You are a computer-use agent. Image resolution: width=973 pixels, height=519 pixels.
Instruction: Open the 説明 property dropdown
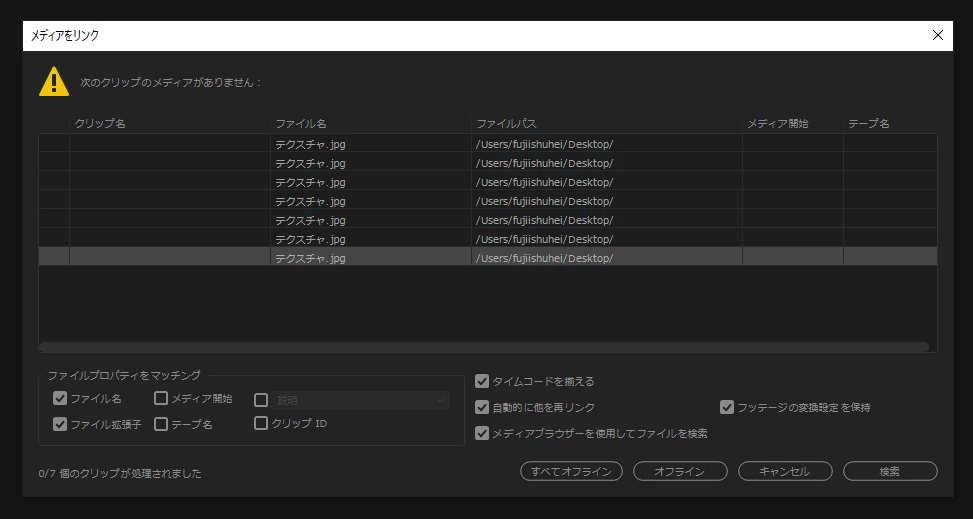click(x=361, y=400)
